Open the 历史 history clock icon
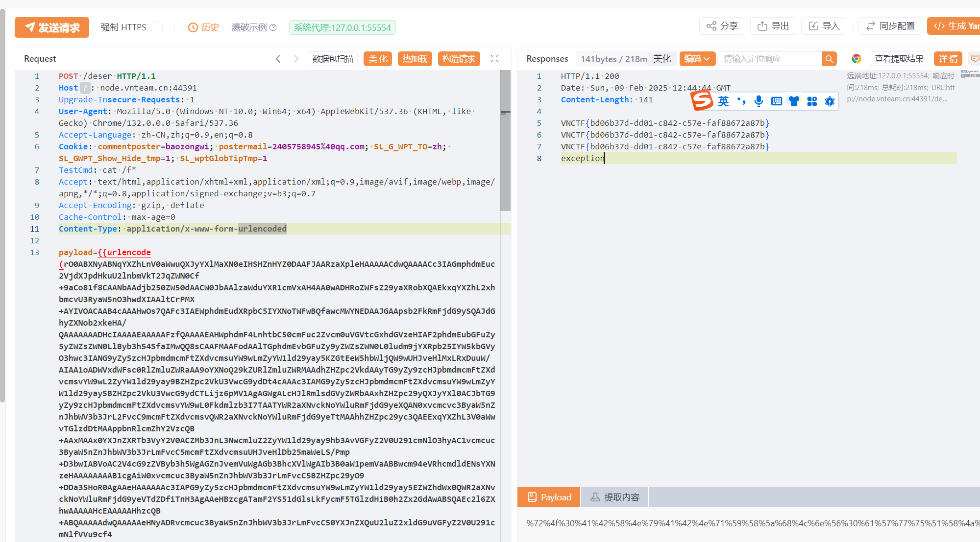980x542 pixels. point(193,27)
